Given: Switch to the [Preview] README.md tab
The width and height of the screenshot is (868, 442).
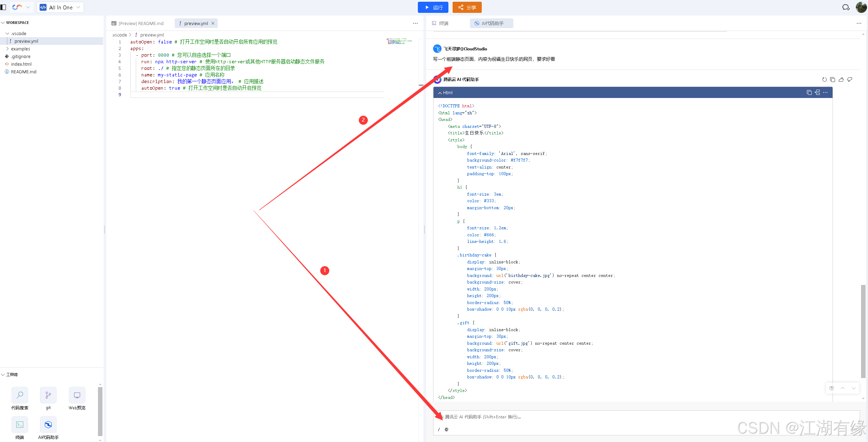Looking at the screenshot, I should coord(138,23).
